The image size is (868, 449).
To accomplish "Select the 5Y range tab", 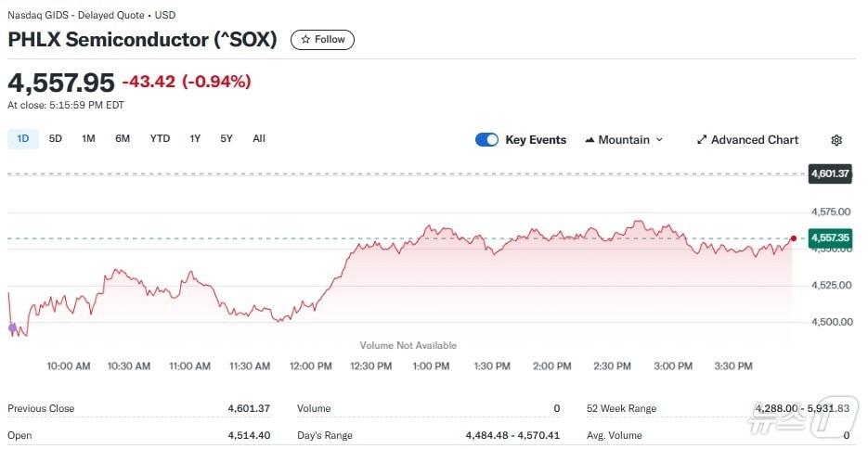I will [227, 139].
